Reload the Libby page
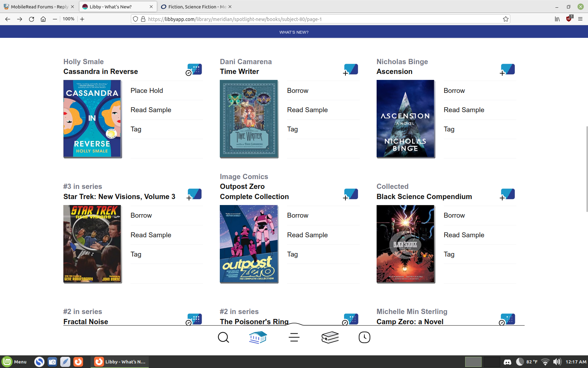The image size is (588, 368). click(31, 19)
